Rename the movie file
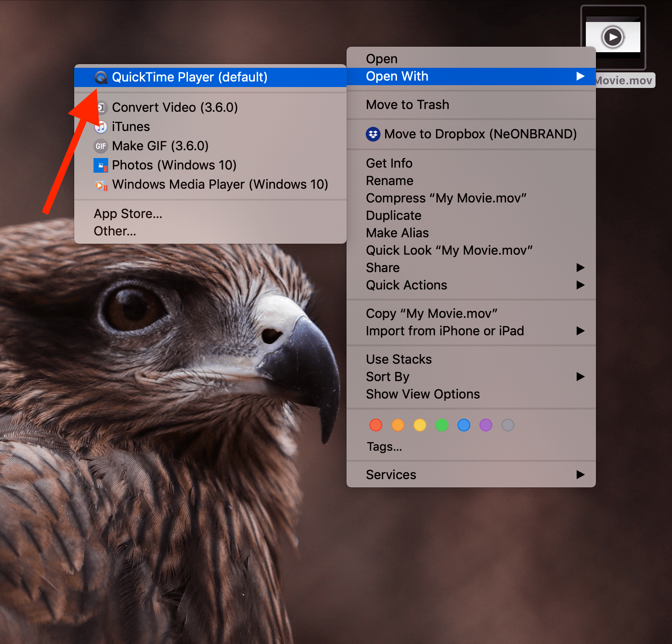The width and height of the screenshot is (672, 644). [x=389, y=180]
